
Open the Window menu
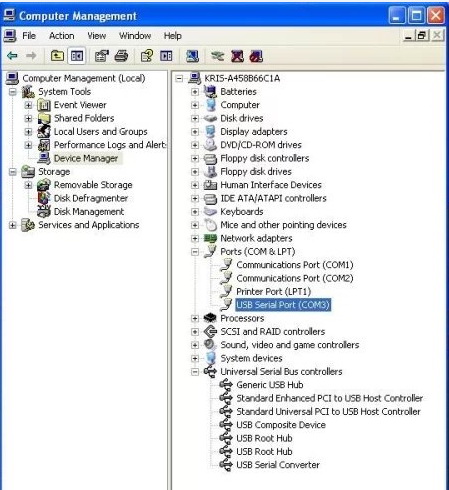135,36
